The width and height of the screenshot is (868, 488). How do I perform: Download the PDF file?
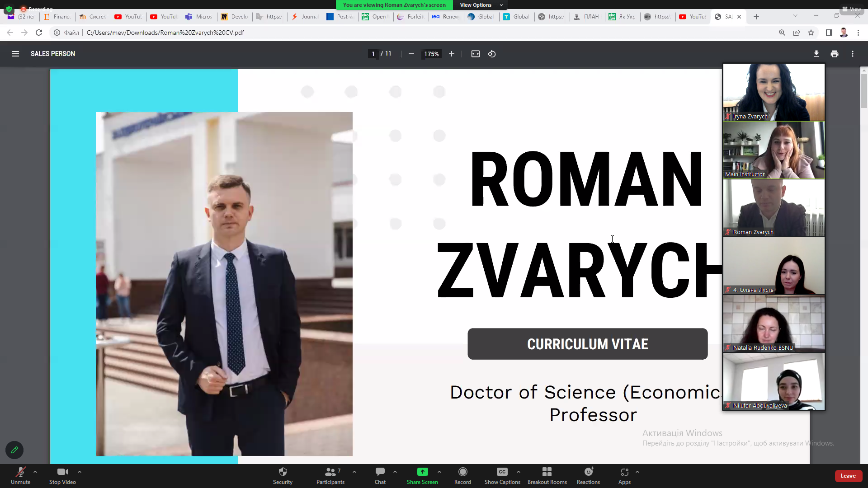tap(816, 54)
